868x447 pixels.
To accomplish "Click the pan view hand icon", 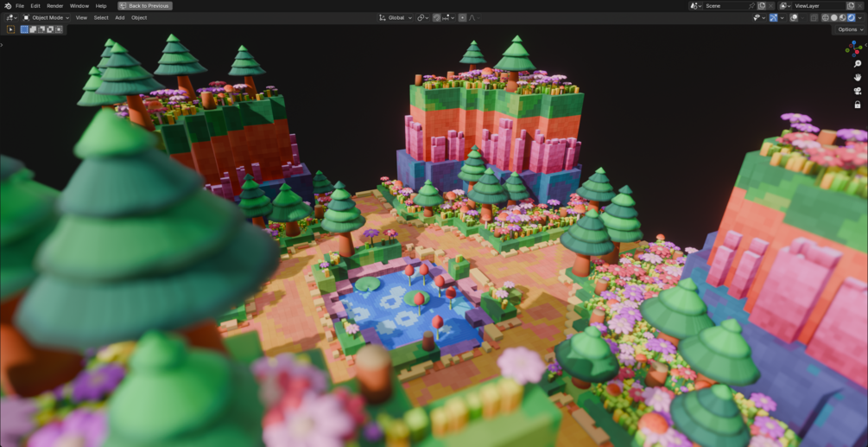I will pyautogui.click(x=858, y=78).
